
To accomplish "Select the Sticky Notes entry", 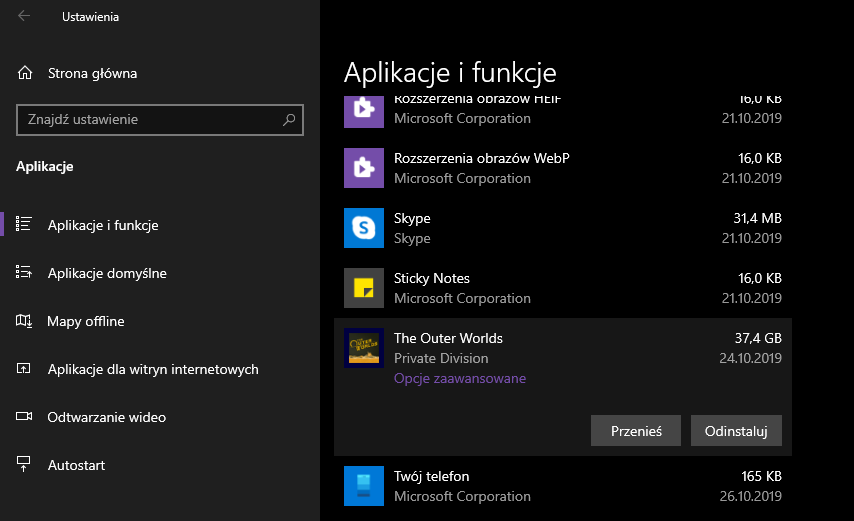I will pyautogui.click(x=563, y=287).
